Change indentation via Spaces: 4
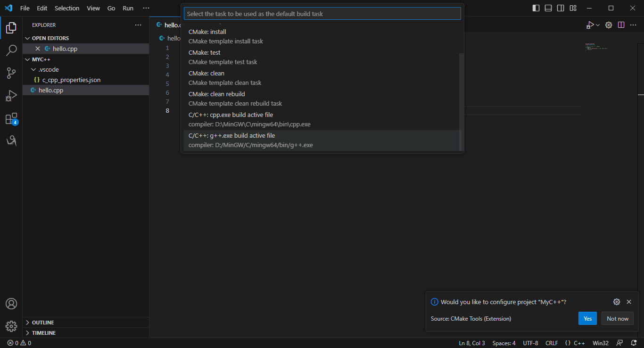This screenshot has height=348, width=644. (x=504, y=343)
